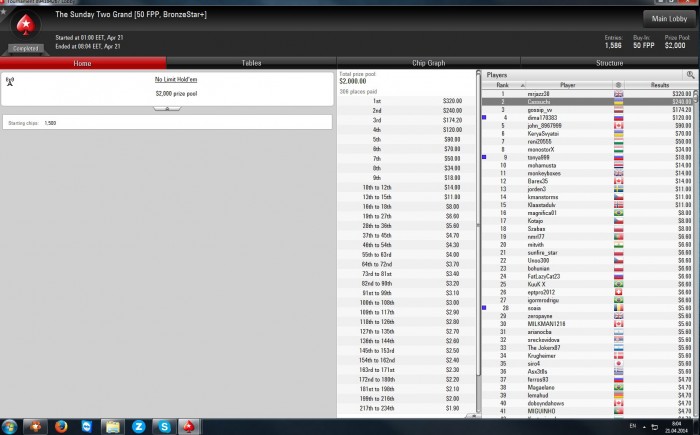The width and height of the screenshot is (700, 435).
Task: Open TeamViewer from the taskbar
Action: (87, 427)
